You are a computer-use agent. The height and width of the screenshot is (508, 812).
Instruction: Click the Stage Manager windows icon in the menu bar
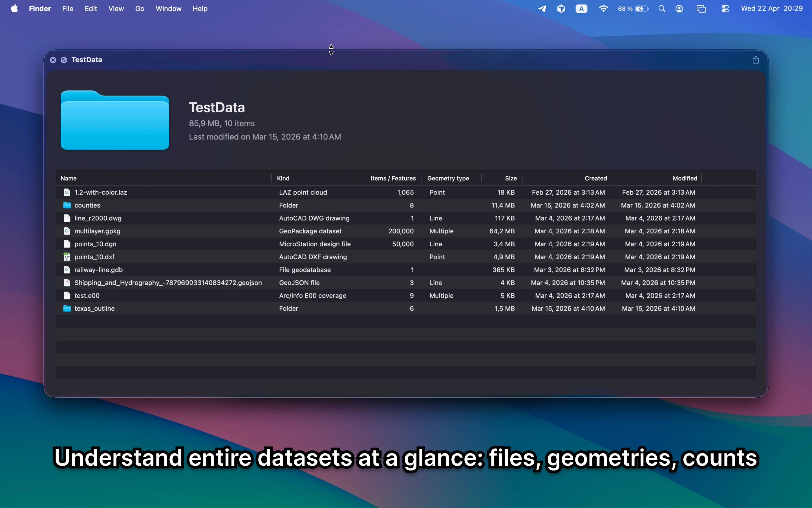point(701,9)
